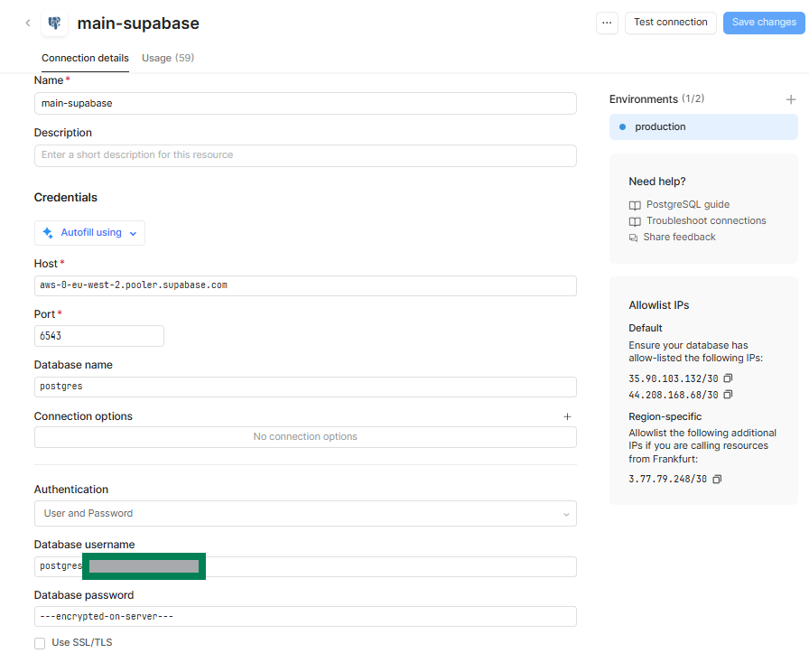
Task: Add a connection option with plus icon
Action: pyautogui.click(x=567, y=416)
